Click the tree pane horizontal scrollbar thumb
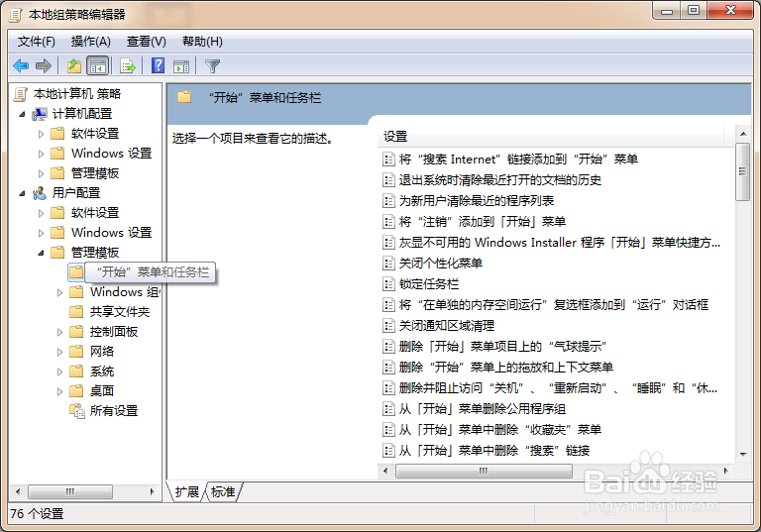 pos(70,491)
